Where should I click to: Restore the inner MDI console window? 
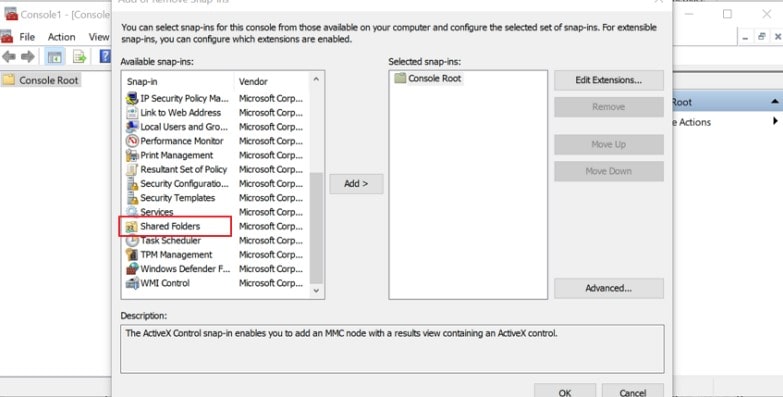click(x=762, y=37)
